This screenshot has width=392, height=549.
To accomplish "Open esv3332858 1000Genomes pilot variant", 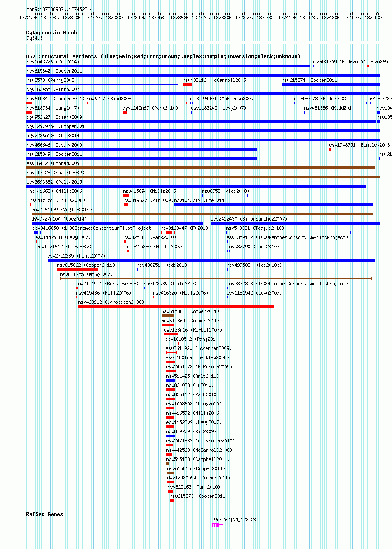I will pyautogui.click(x=287, y=284).
